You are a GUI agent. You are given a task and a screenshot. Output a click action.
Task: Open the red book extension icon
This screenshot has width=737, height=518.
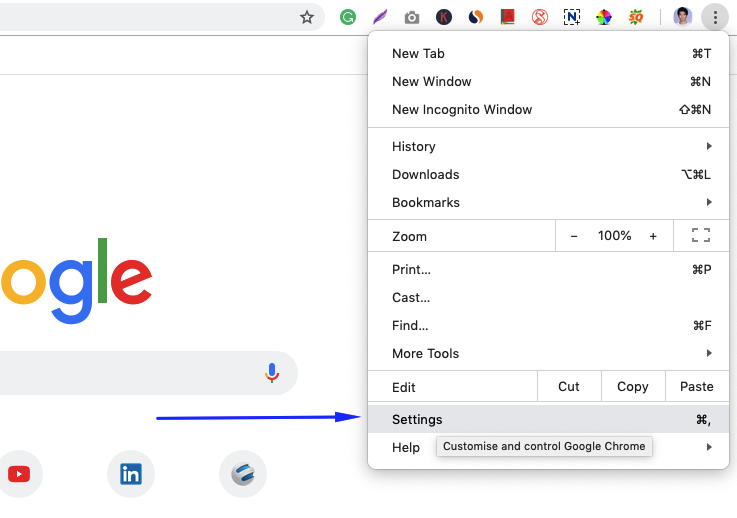pyautogui.click(x=508, y=17)
